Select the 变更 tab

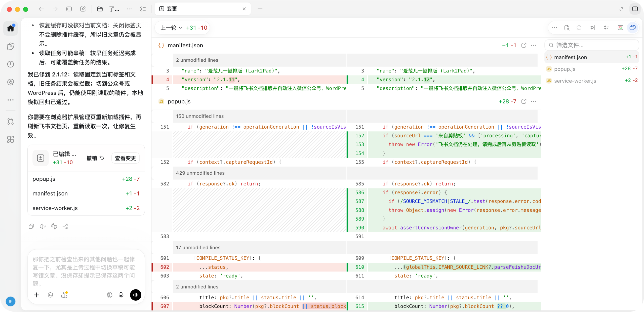click(x=203, y=9)
